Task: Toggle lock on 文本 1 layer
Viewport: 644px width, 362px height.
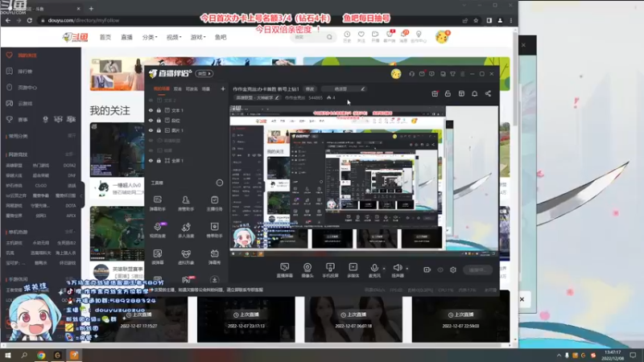Action: [x=159, y=110]
